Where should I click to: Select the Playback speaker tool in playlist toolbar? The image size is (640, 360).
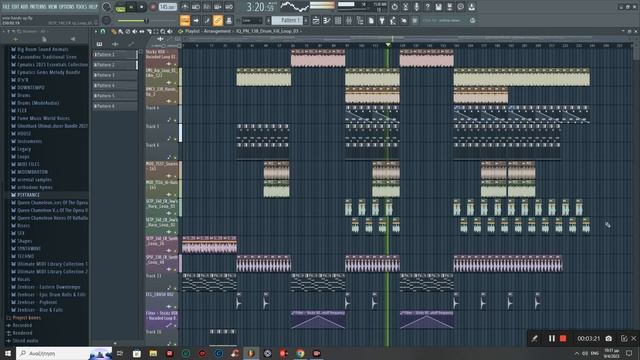(170, 31)
